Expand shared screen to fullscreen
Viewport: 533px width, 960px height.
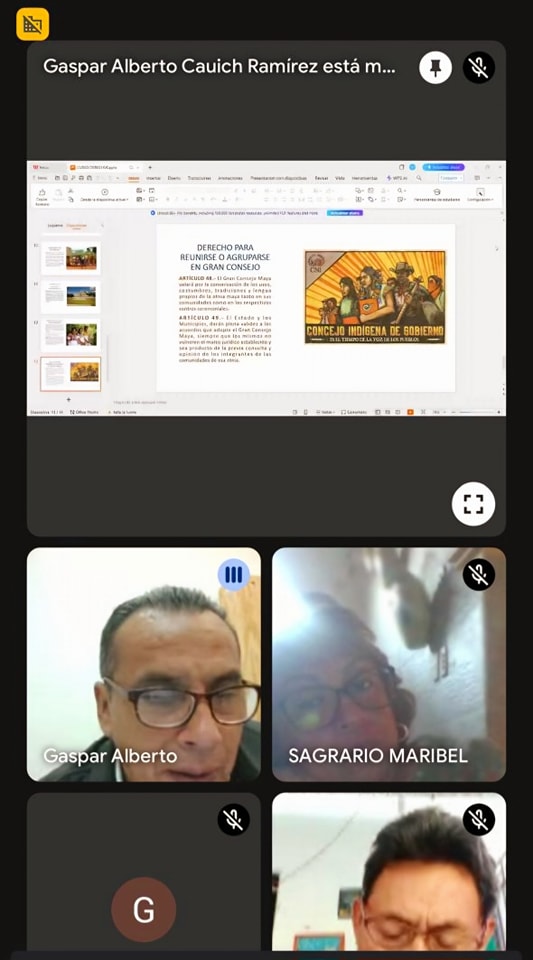[473, 504]
